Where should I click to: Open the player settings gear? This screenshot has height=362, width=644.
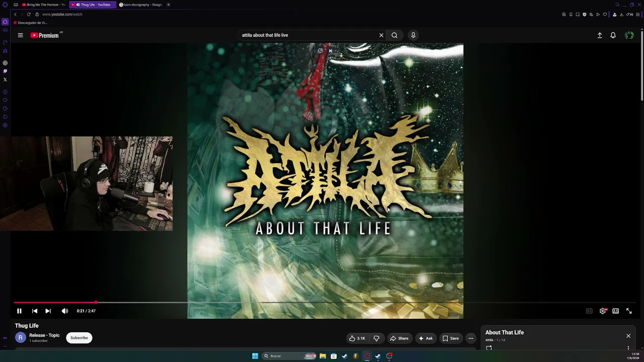click(602, 311)
